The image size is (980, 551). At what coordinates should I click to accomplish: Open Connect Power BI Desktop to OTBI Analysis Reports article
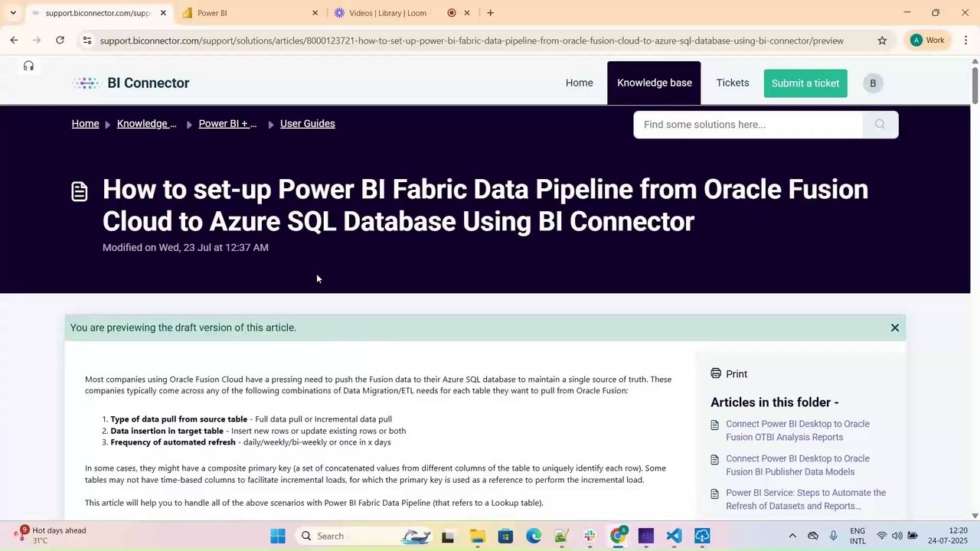pos(798,431)
